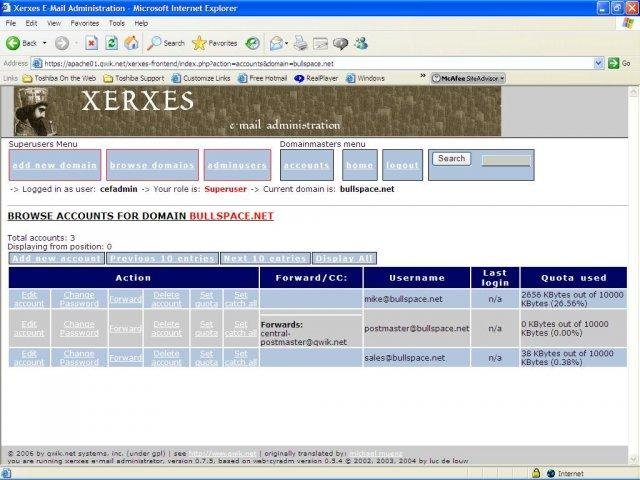Click Next 10 entries

[x=265, y=258]
